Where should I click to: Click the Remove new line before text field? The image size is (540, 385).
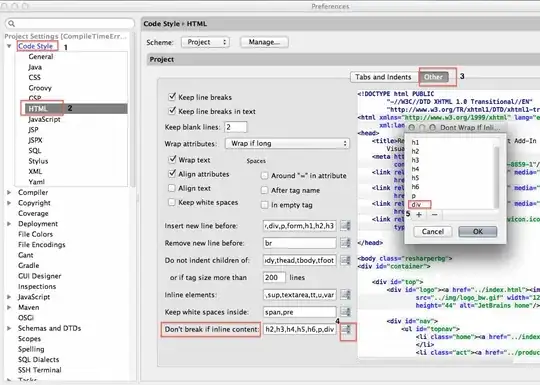300,243
